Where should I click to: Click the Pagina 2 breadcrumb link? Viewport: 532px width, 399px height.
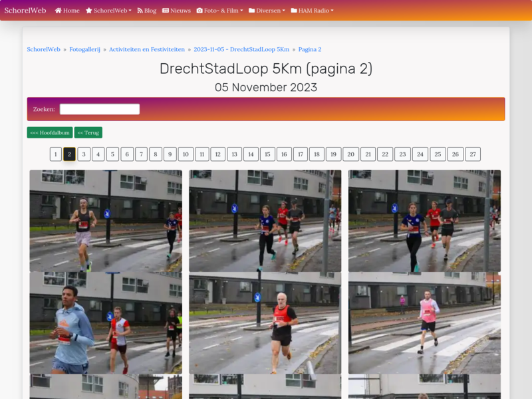(310, 49)
